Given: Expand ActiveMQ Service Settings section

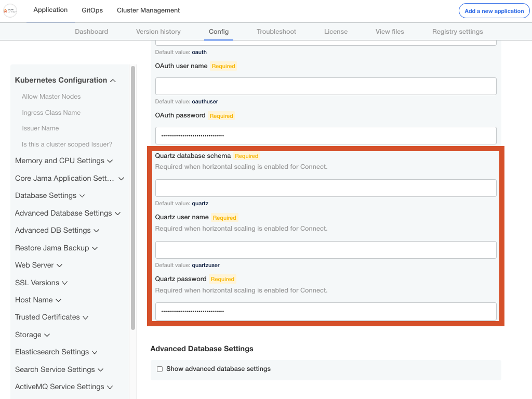Looking at the screenshot, I should [64, 387].
